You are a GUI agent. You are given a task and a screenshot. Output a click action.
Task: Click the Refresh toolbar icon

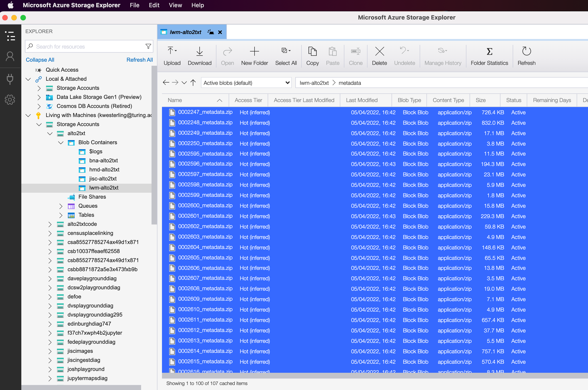[526, 51]
